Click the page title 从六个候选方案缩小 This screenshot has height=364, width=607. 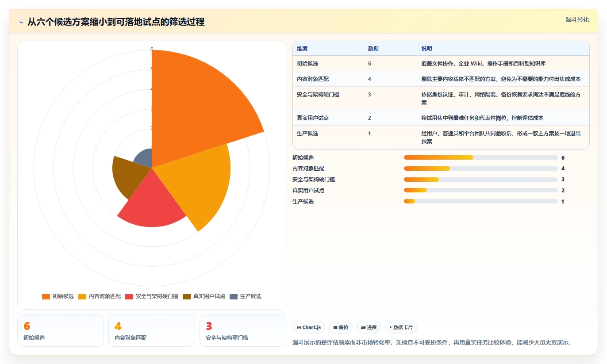coord(116,22)
